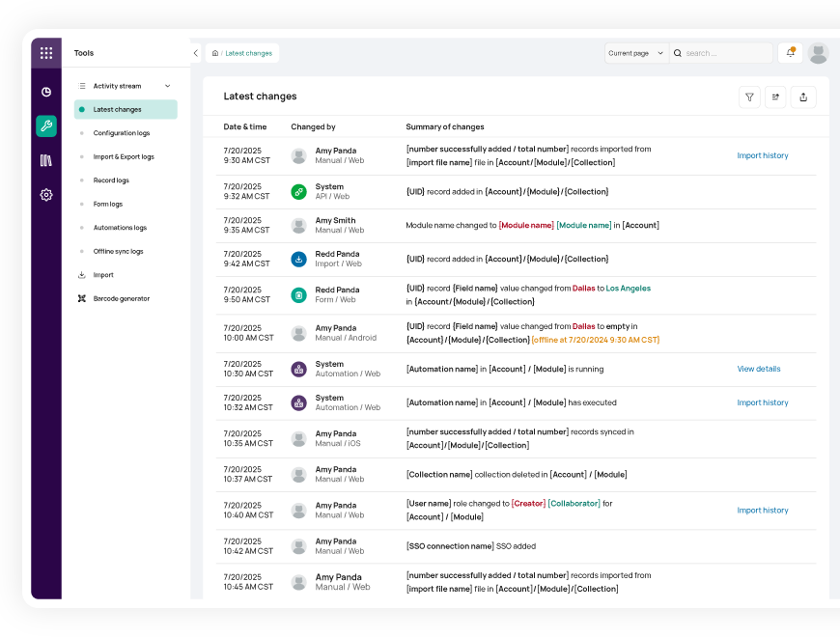This screenshot has height=637, width=840.
Task: Collapse the Activity stream chevron
Action: pyautogui.click(x=168, y=86)
